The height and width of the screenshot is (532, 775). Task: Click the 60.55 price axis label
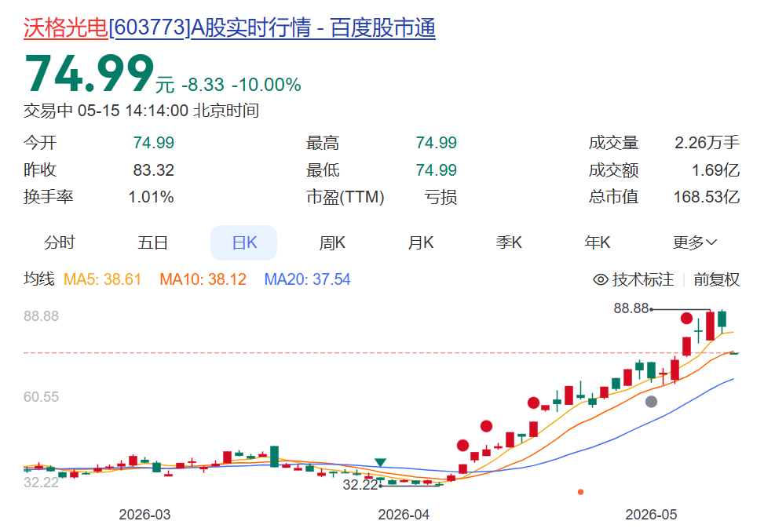[x=41, y=397]
